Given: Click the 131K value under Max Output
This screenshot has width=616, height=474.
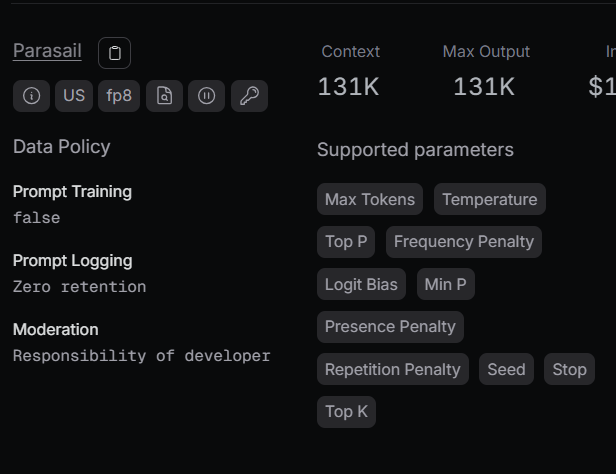Looking at the screenshot, I should pos(484,86).
